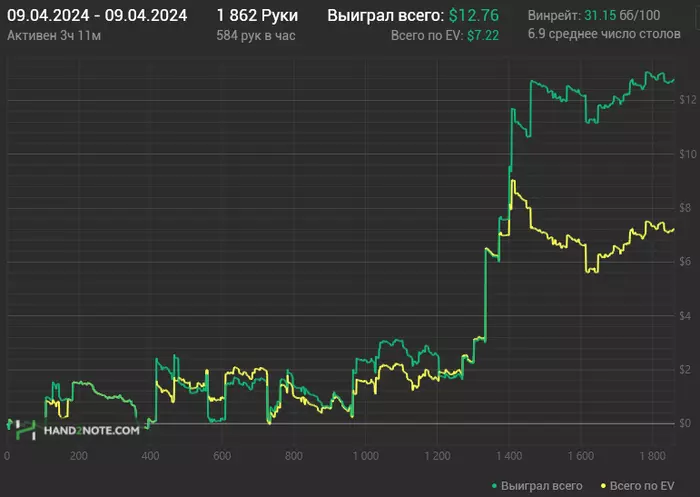Click the '1 862 Руки' hands count
The height and width of the screenshot is (497, 700).
coord(257,16)
